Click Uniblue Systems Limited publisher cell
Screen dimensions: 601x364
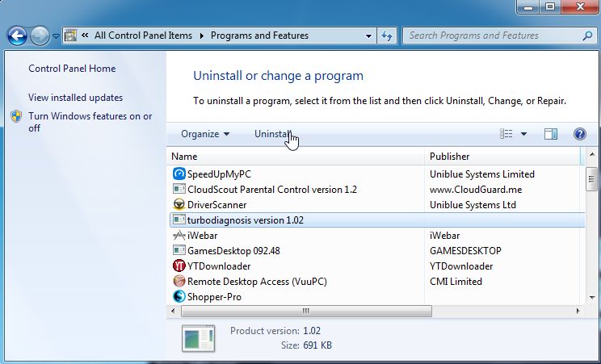[481, 174]
